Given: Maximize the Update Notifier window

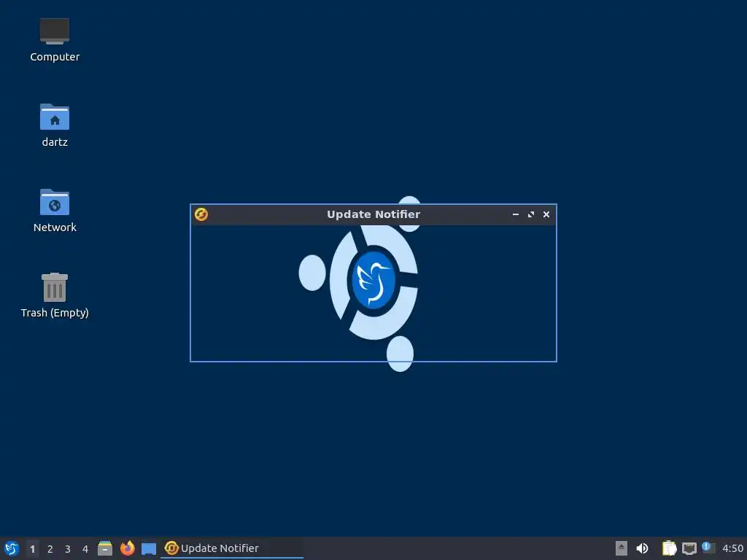Looking at the screenshot, I should (x=531, y=215).
